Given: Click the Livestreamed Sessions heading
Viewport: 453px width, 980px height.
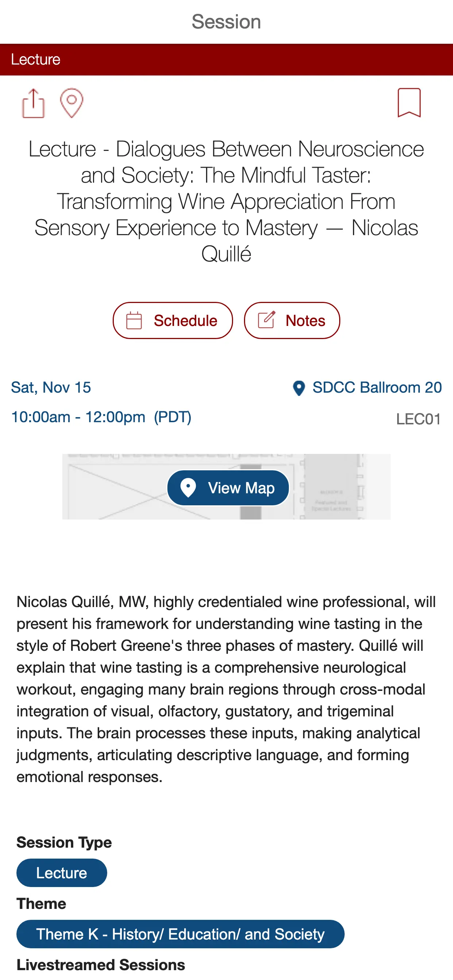Looking at the screenshot, I should coord(101,965).
